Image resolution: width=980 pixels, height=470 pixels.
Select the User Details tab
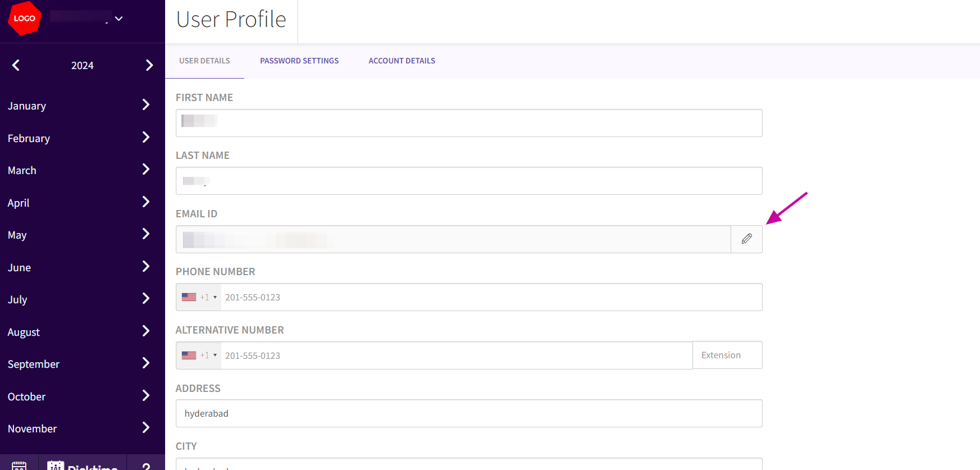tap(204, 61)
